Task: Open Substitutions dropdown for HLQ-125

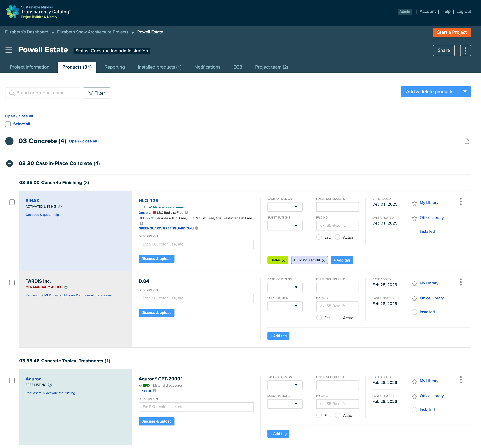Action: [285, 226]
